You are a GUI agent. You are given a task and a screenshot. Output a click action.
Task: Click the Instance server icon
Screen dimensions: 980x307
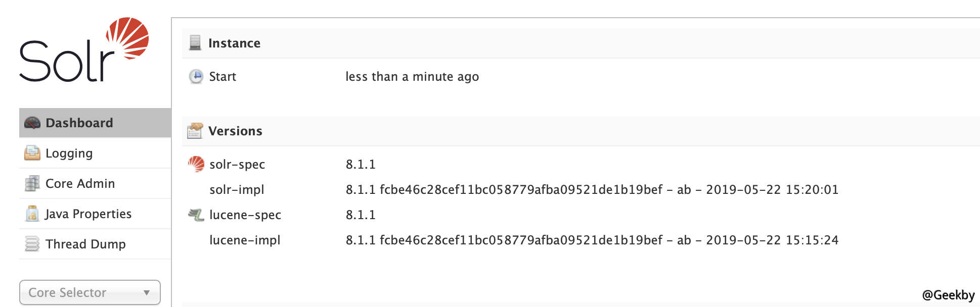(x=195, y=42)
